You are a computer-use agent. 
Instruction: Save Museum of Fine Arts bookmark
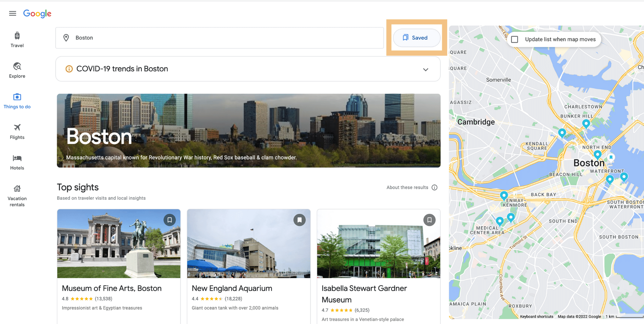[169, 220]
